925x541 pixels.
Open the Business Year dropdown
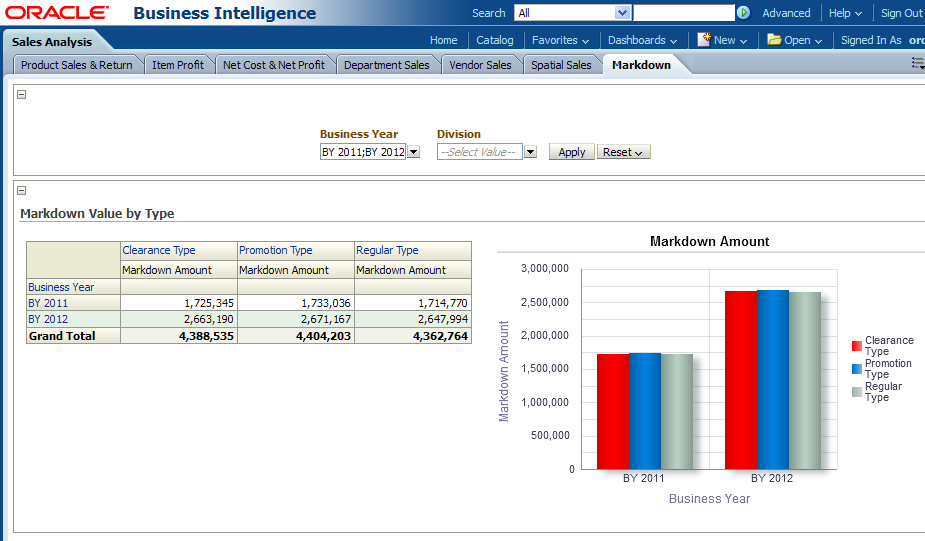[414, 152]
